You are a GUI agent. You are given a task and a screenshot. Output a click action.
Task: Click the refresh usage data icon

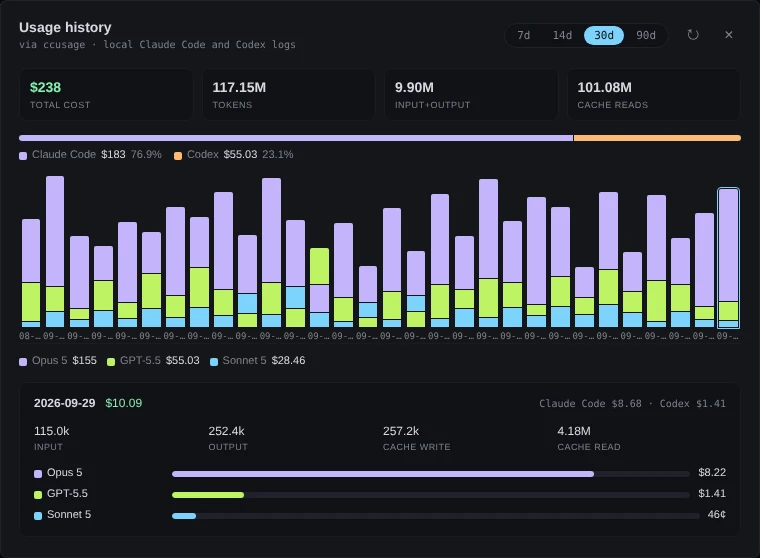(x=693, y=35)
